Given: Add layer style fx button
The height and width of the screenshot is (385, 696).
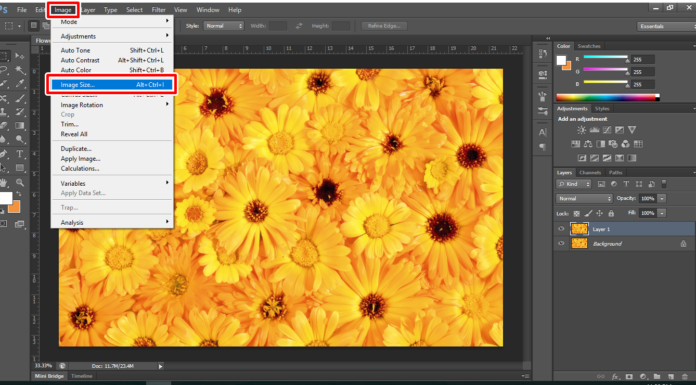Looking at the screenshot, I should pyautogui.click(x=615, y=377).
